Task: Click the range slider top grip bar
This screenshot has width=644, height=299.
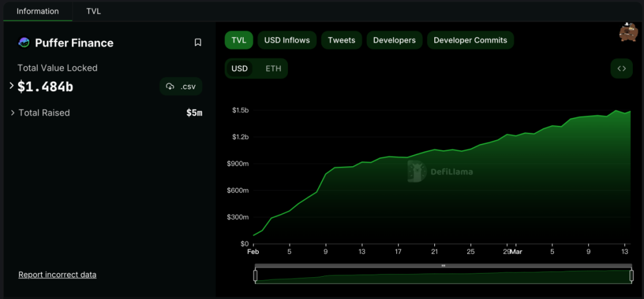Action: pos(443,266)
